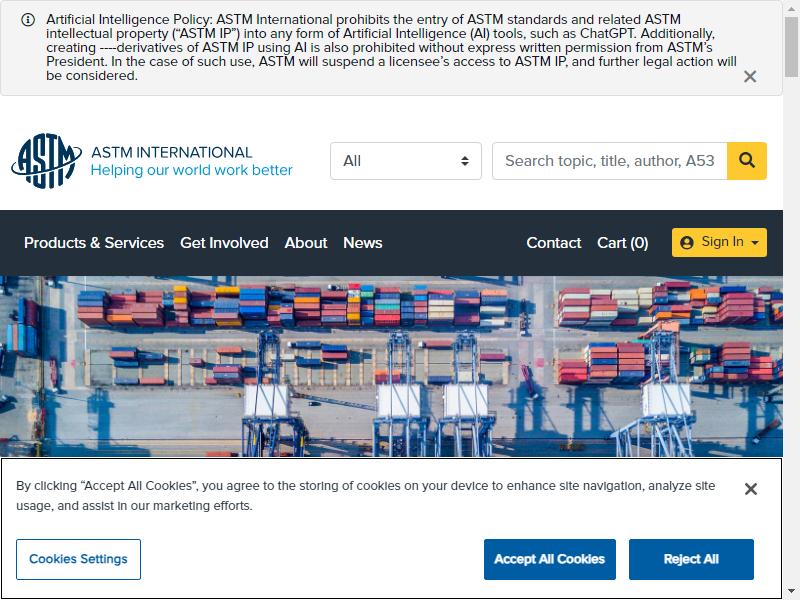Click the 'Helping our world work better' tagline

click(191, 170)
